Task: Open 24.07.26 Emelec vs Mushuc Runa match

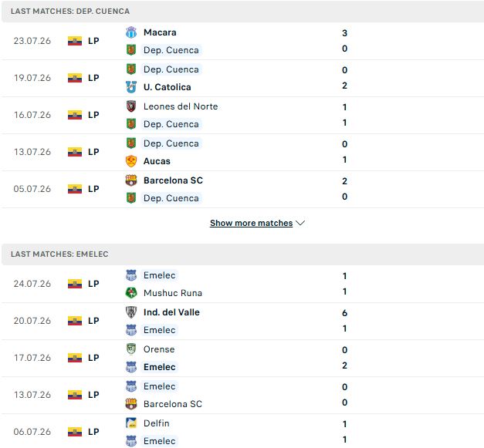Action: click(x=242, y=284)
